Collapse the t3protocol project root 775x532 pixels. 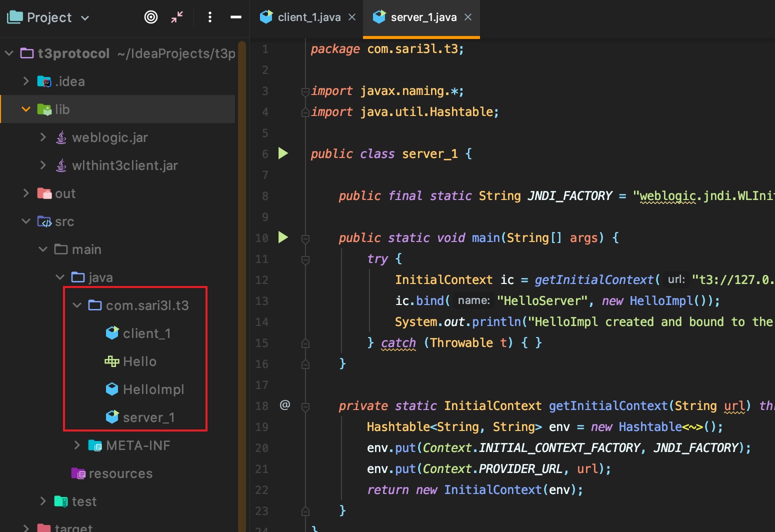(9, 53)
